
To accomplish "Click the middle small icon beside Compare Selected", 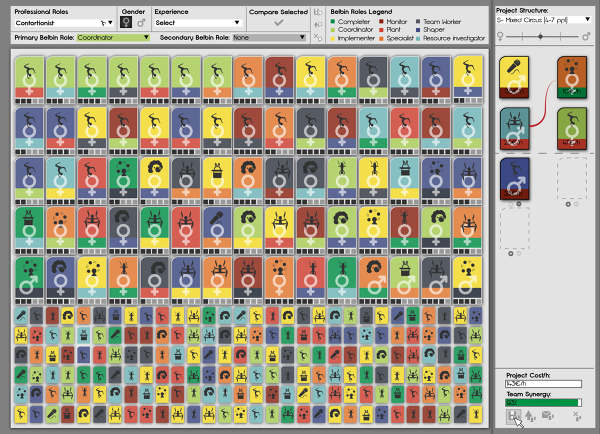I will click(318, 24).
